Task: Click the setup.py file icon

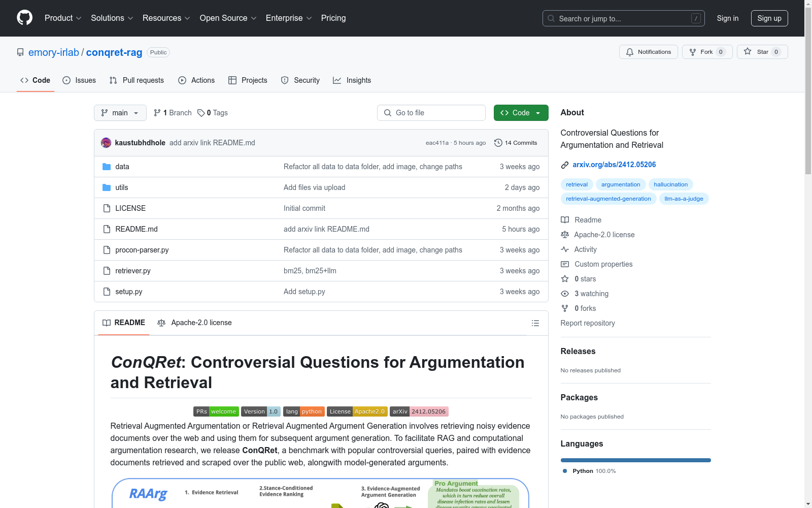Action: click(107, 292)
